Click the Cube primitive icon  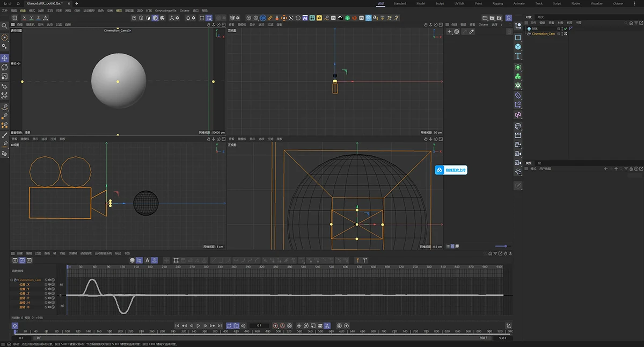(518, 47)
